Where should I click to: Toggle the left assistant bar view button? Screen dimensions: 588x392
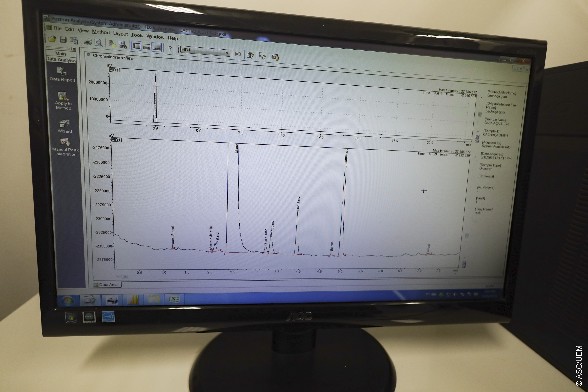point(136,46)
